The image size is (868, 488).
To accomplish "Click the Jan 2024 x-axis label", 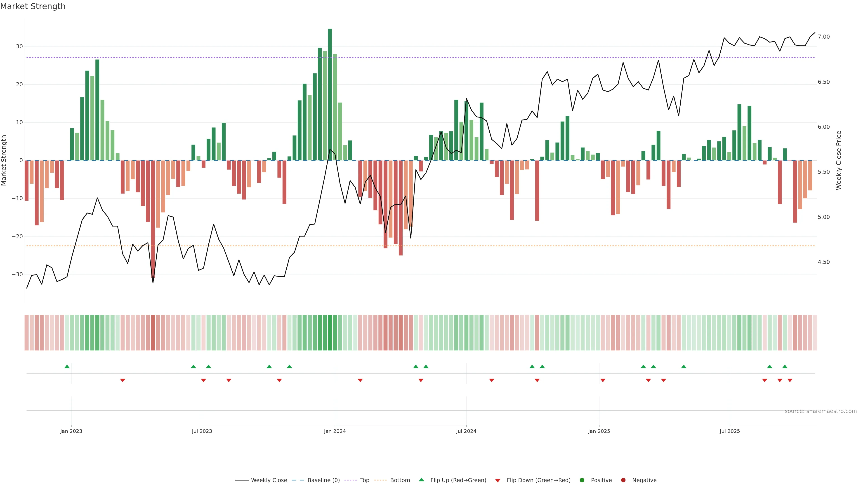I will coord(335,431).
